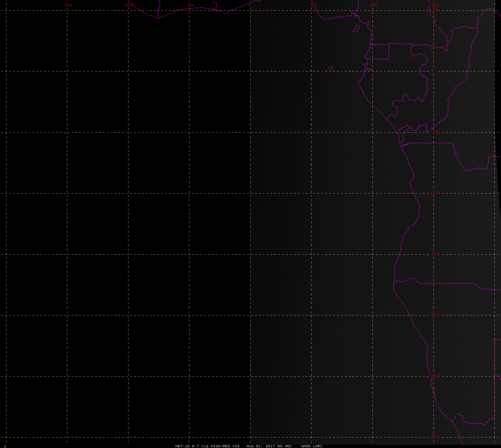Viewport: 501px width, 448px height.
Task: Click the 10S latitude label
Action: pyautogui.click(x=435, y=193)
